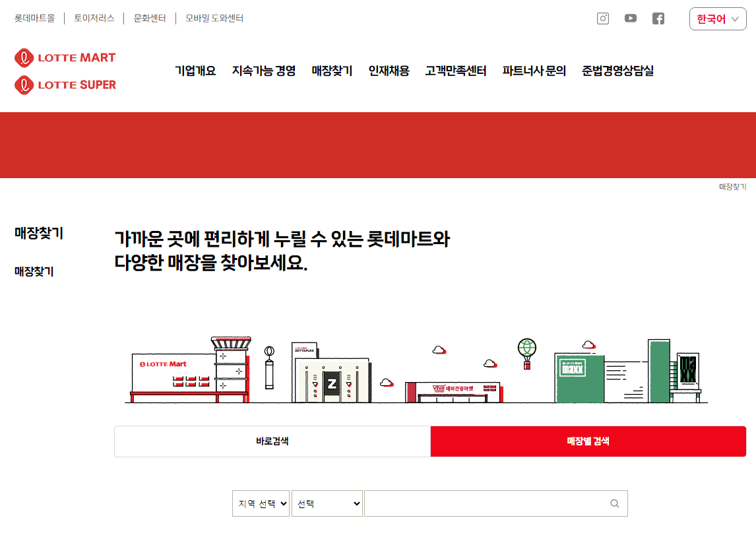Image resolution: width=756 pixels, height=549 pixels.
Task: Click the Lotte Mart store illustration
Action: pos(191,370)
